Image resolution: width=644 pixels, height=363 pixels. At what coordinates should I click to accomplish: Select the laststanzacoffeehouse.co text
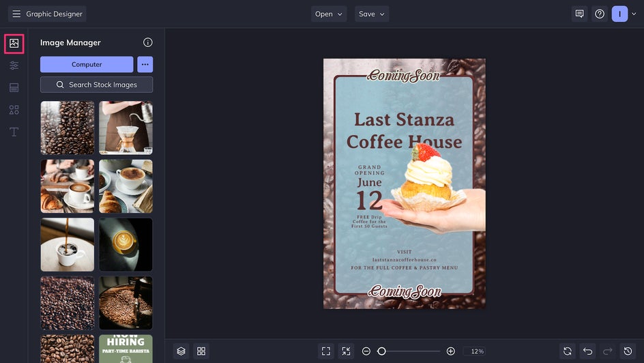(405, 259)
